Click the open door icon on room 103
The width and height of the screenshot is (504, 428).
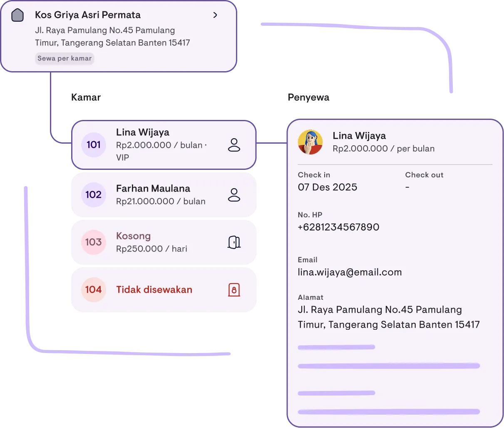pyautogui.click(x=234, y=242)
